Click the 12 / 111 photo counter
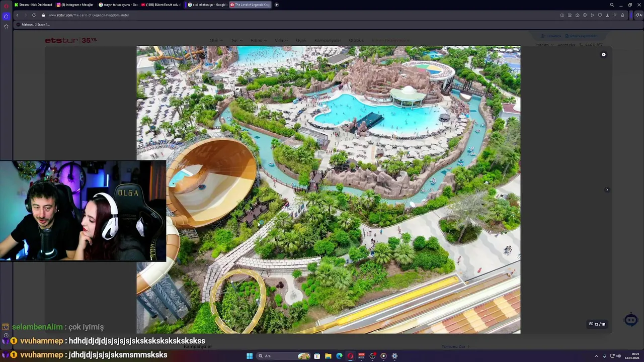This screenshot has width=644, height=362. (597, 324)
